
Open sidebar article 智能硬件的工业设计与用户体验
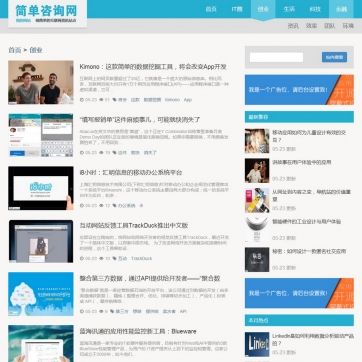tap(307, 222)
